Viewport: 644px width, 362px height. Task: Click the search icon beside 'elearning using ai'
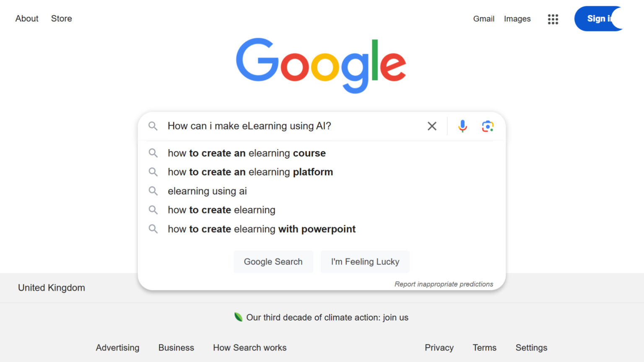click(x=153, y=191)
